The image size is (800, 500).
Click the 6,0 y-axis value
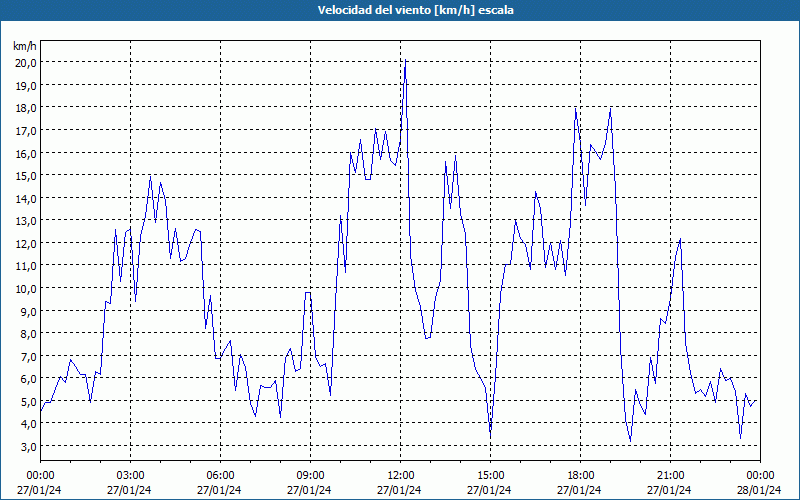click(x=29, y=379)
